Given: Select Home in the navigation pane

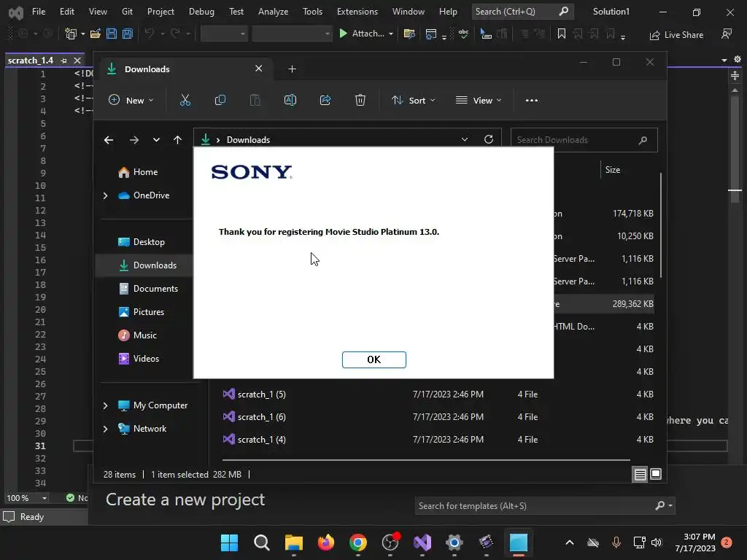Looking at the screenshot, I should 145,172.
